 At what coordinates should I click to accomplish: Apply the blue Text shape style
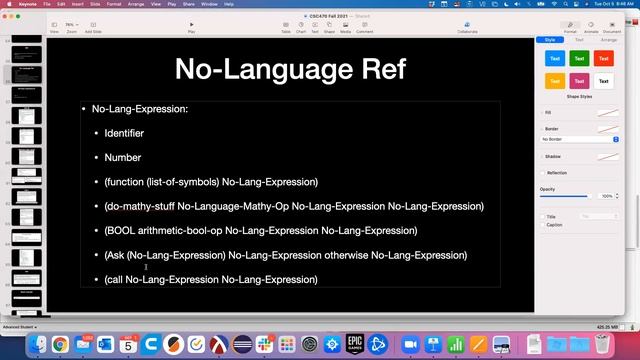pyautogui.click(x=555, y=58)
